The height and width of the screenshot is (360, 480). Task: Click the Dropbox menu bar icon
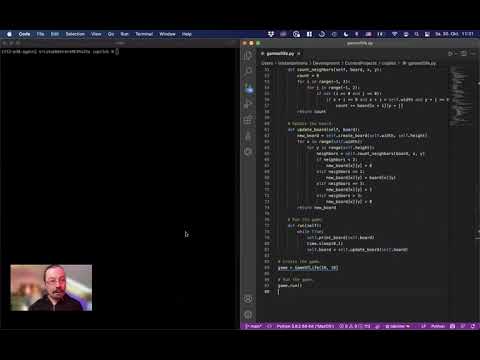(x=271, y=34)
